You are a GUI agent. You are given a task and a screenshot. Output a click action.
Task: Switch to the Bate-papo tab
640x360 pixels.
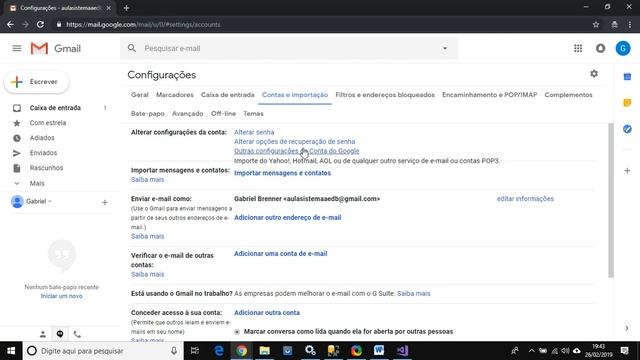(148, 113)
